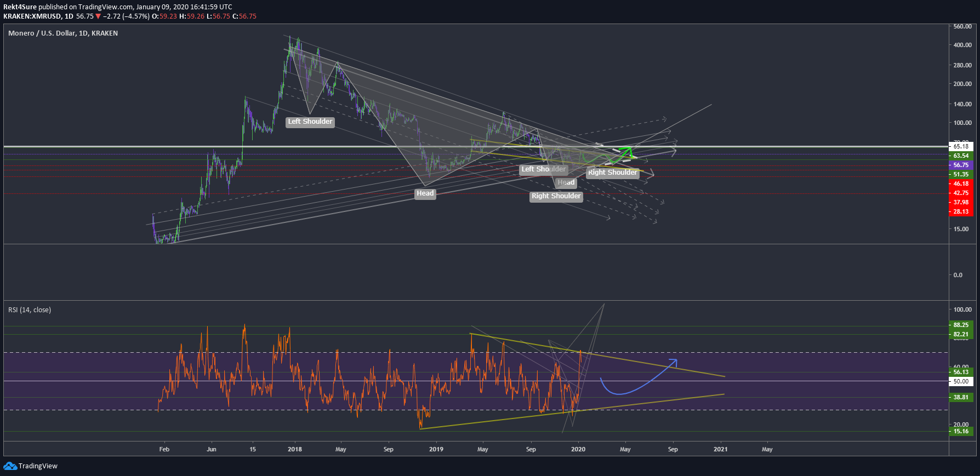
Task: Click the 15.00 price scale label
Action: click(x=961, y=229)
